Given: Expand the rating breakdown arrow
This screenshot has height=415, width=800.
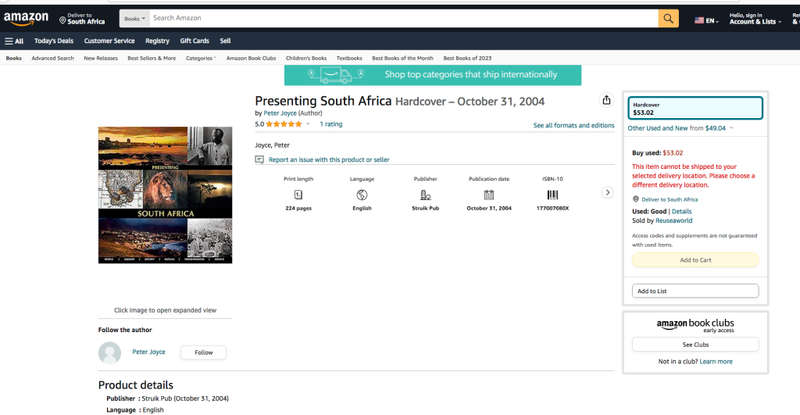Looking at the screenshot, I should pos(308,124).
